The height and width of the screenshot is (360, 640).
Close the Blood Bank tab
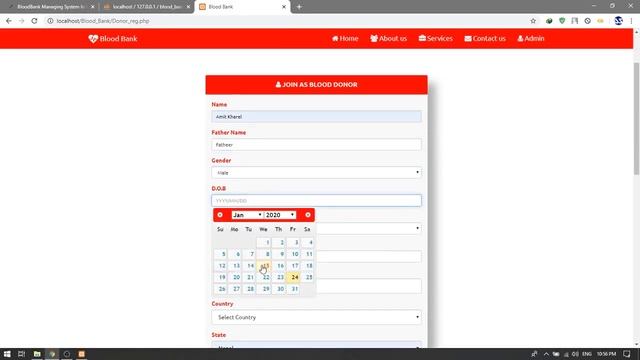click(284, 7)
